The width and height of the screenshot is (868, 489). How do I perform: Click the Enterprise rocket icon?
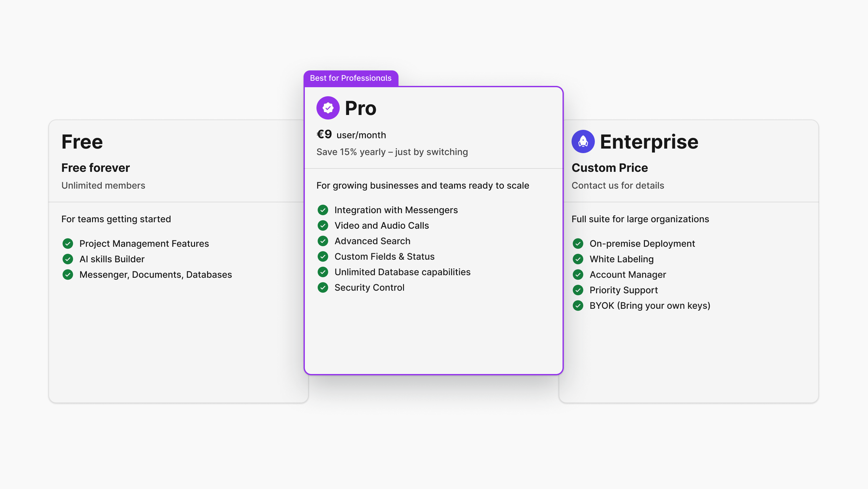click(x=583, y=141)
